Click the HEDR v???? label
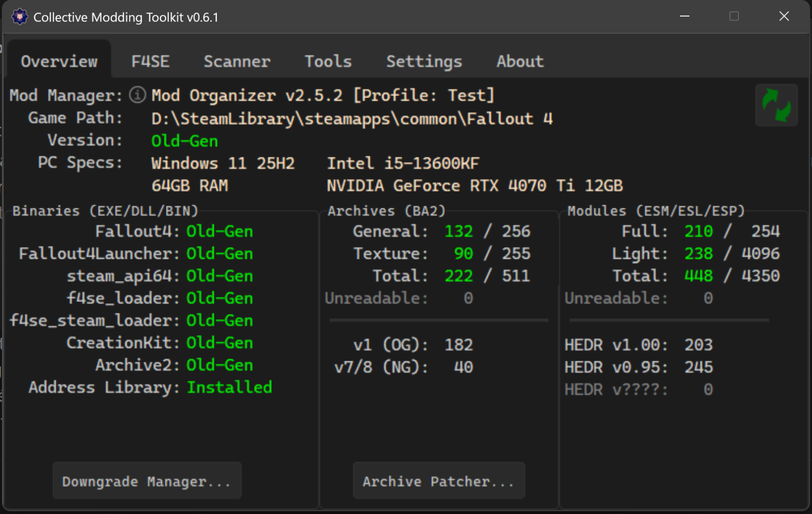This screenshot has width=812, height=514. point(616,390)
